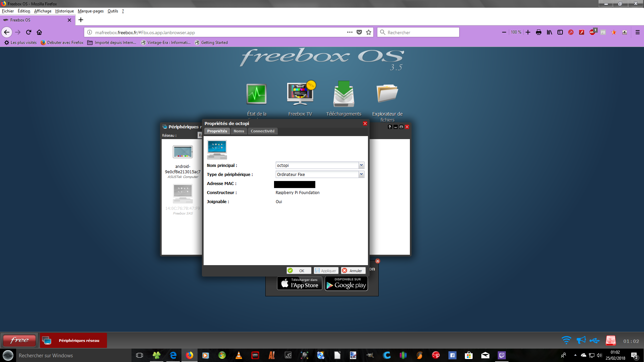
Task: Click Rechercher sur Windows search box
Action: click(73, 355)
